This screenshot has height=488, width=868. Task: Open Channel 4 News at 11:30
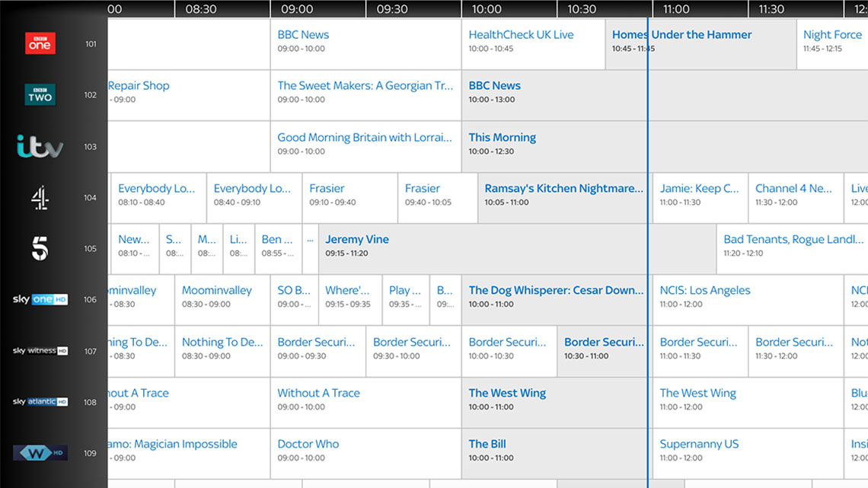point(796,197)
